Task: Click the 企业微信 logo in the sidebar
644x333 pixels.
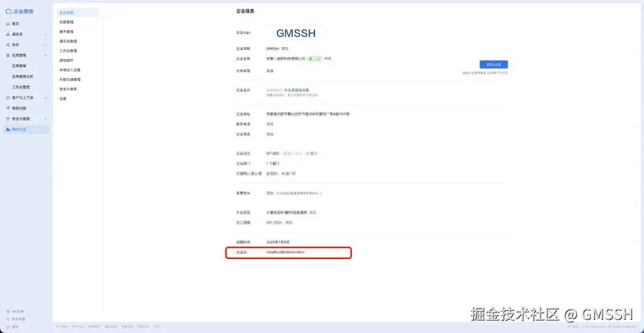Action: point(20,11)
